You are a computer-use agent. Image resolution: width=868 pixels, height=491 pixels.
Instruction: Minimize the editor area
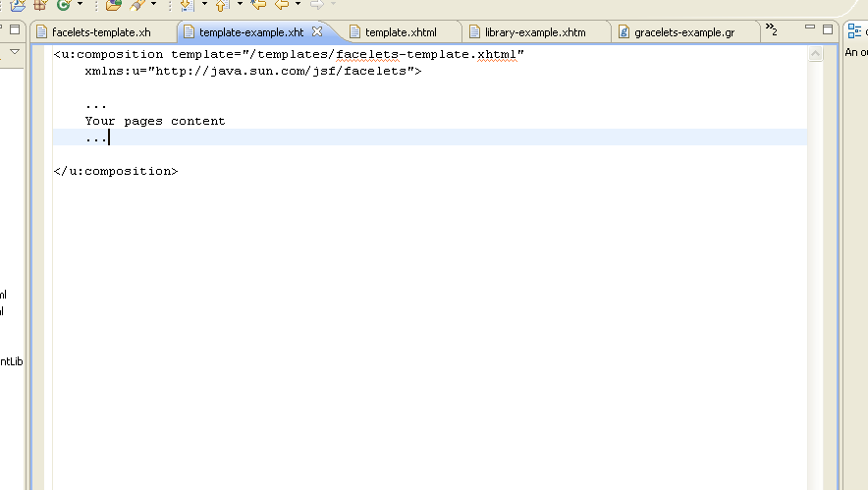810,29
